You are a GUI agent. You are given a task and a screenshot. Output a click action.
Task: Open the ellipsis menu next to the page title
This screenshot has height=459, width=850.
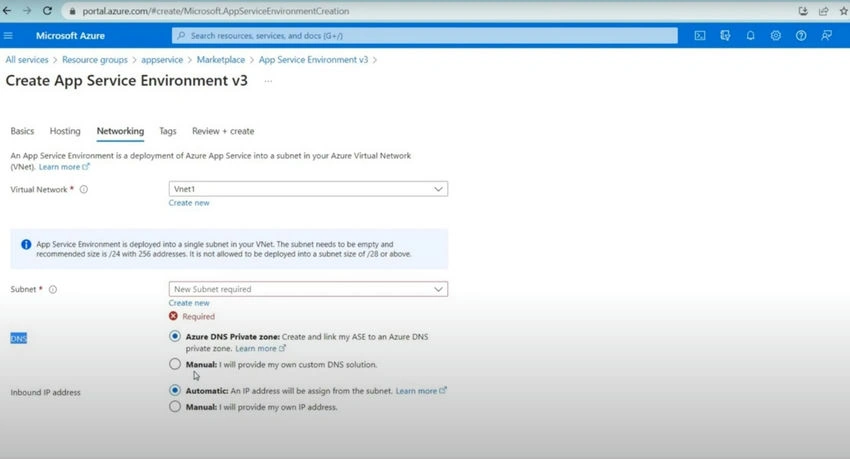click(268, 81)
